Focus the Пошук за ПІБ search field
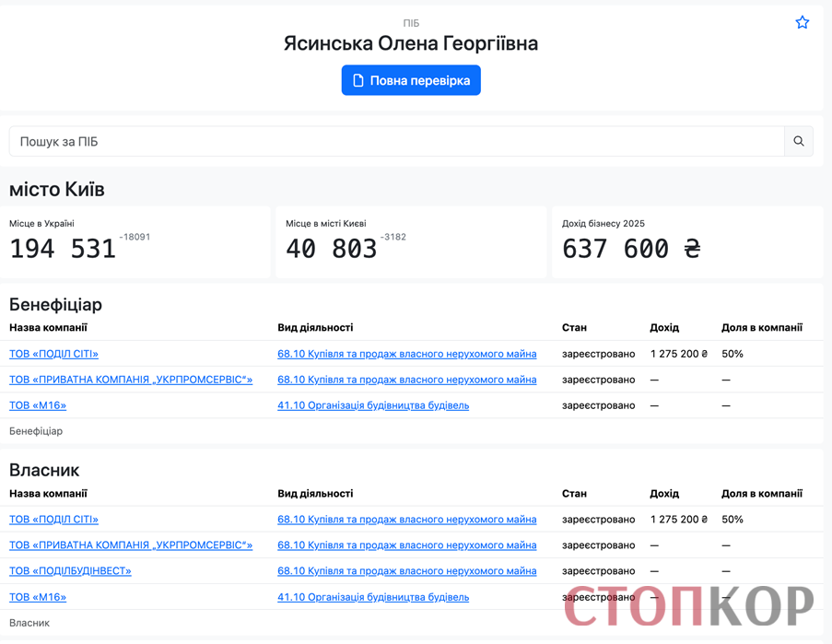This screenshot has height=644, width=832. [396, 141]
